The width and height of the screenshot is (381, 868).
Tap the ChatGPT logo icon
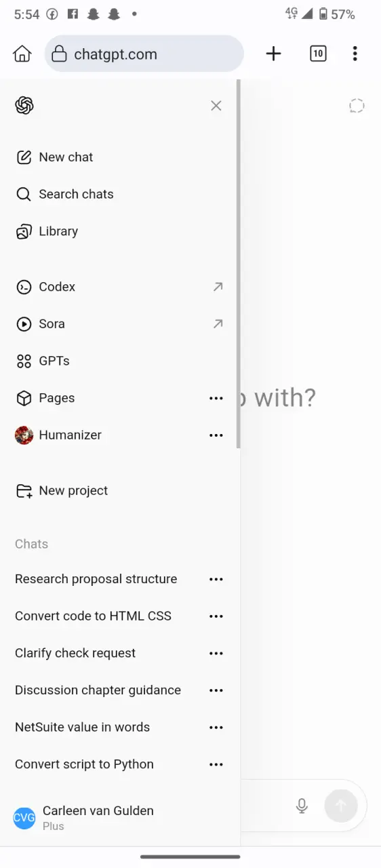coord(24,106)
